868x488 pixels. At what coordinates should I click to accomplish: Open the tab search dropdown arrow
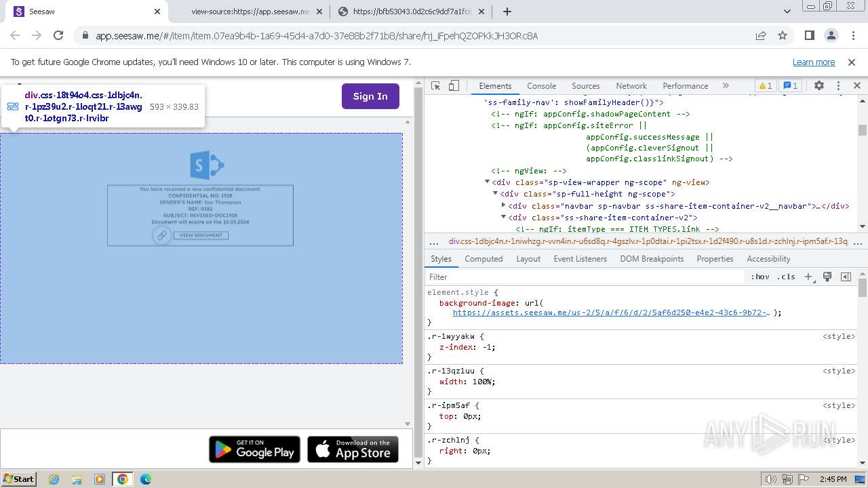(787, 12)
